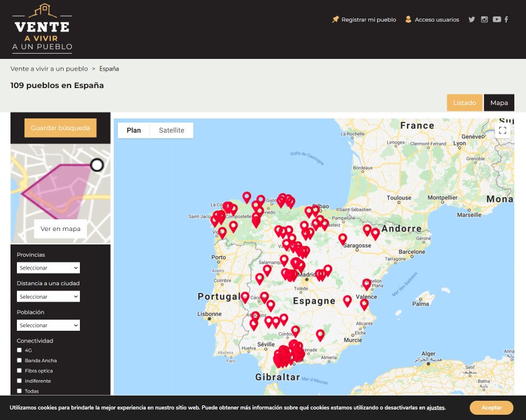This screenshot has width=526, height=420.
Task: Open the Distancia a una ciudad dropdown
Action: pos(48,296)
